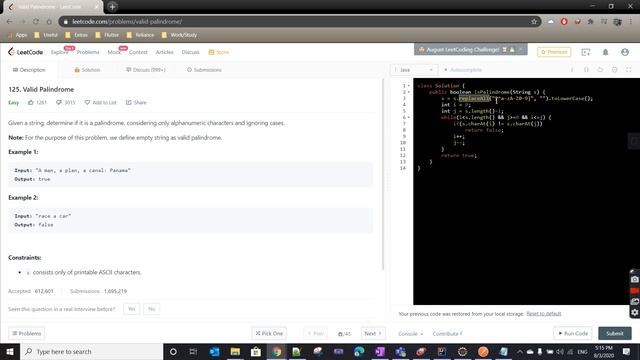
Task: Open a new browser tab
Action: [x=112, y=7]
